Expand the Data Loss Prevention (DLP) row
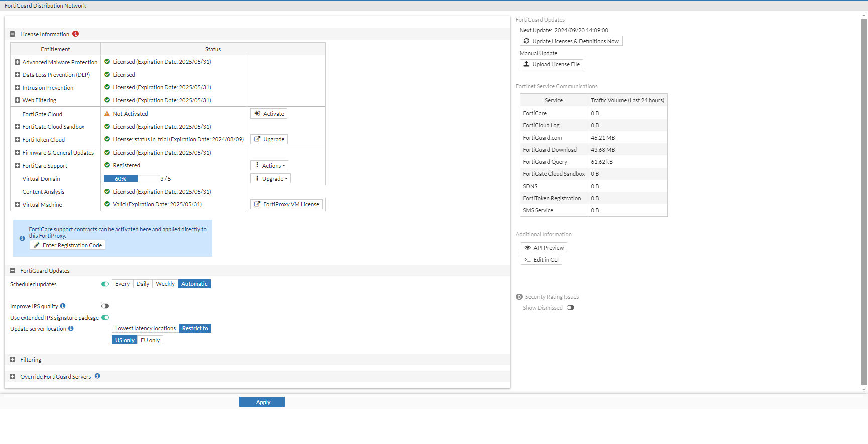The image size is (868, 444). tap(18, 75)
